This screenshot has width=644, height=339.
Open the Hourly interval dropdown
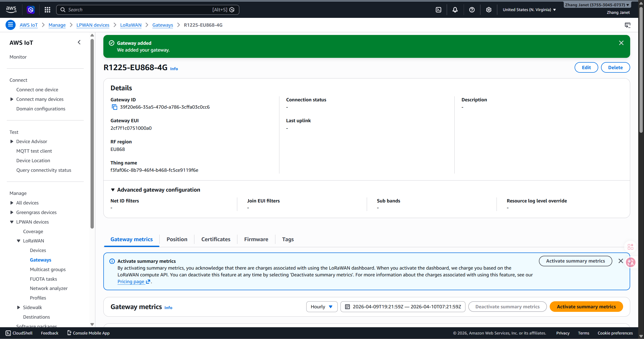click(322, 307)
